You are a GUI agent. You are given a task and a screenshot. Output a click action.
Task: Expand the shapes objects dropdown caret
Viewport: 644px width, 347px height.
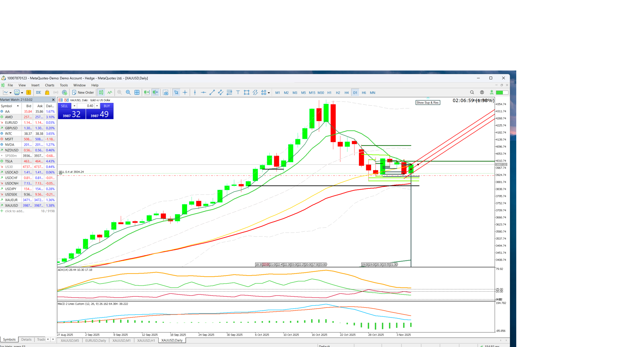[268, 93]
